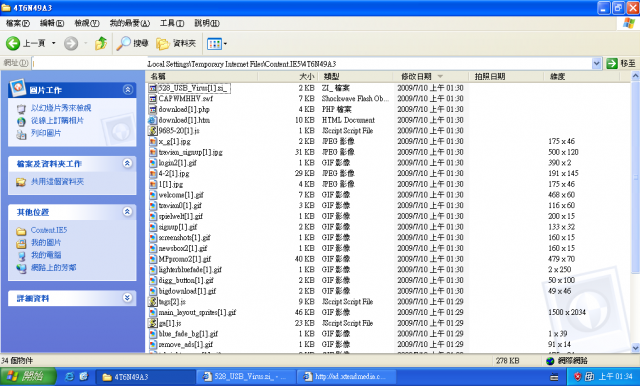Select the spielwelt[1].gif file icon

(153, 216)
